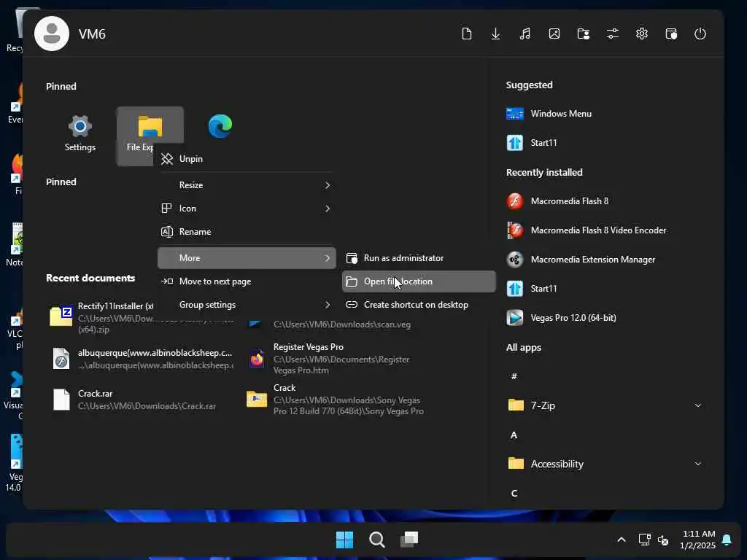Open the Pictures icon in header
Screen dimensions: 747x560
point(554,34)
